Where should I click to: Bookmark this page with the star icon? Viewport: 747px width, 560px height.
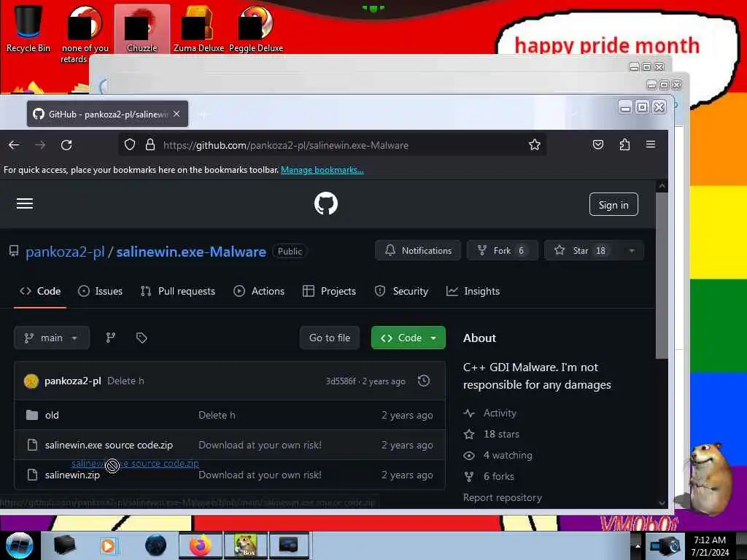pos(535,144)
